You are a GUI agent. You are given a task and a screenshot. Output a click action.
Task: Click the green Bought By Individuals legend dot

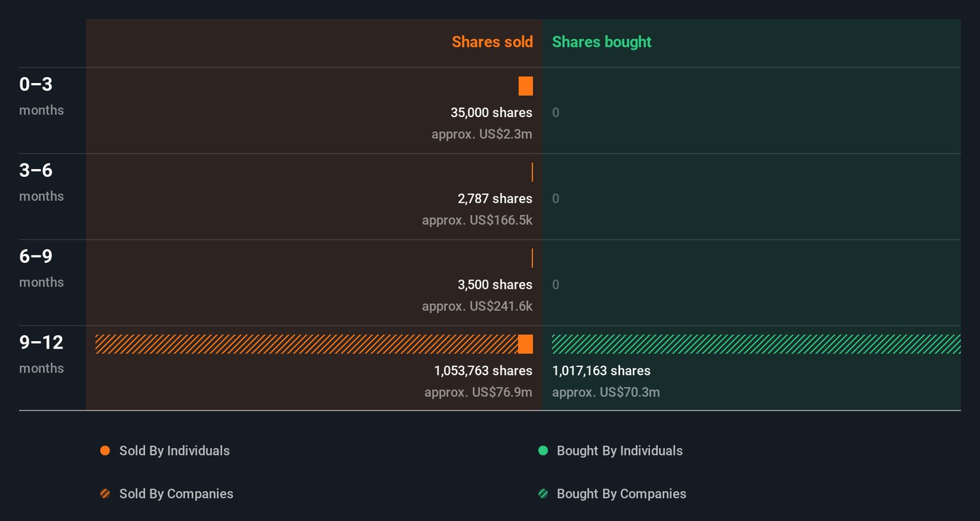543,451
